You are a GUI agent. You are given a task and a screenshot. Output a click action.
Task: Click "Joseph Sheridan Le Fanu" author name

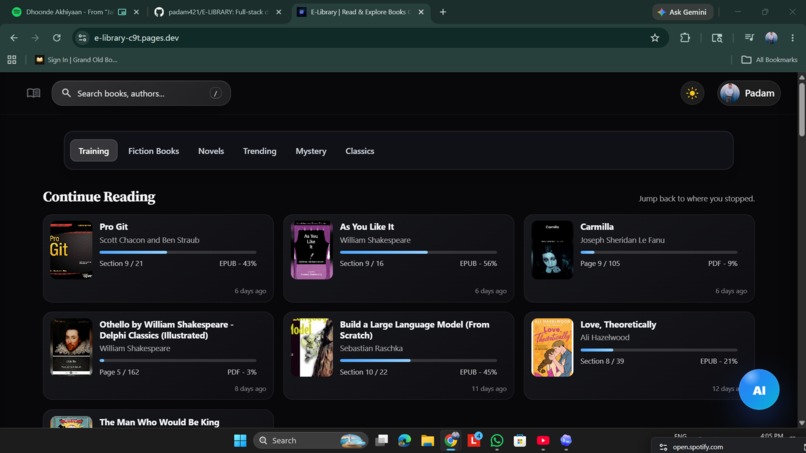click(622, 240)
